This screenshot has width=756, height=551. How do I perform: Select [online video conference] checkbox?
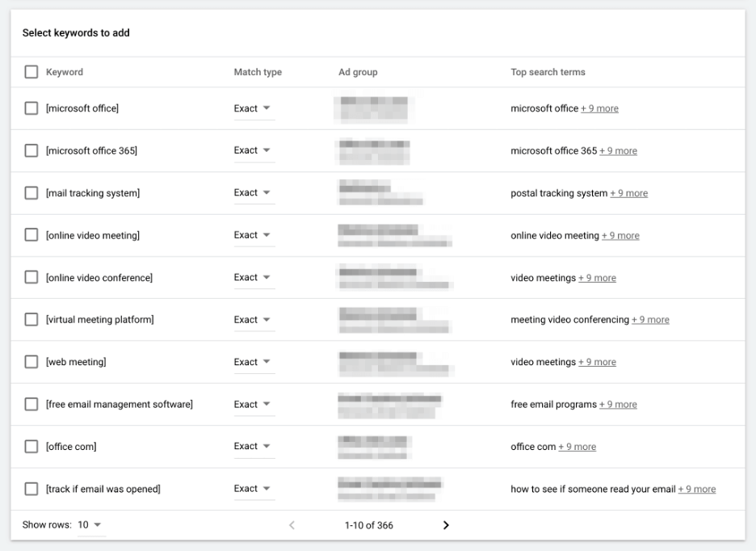tap(31, 277)
